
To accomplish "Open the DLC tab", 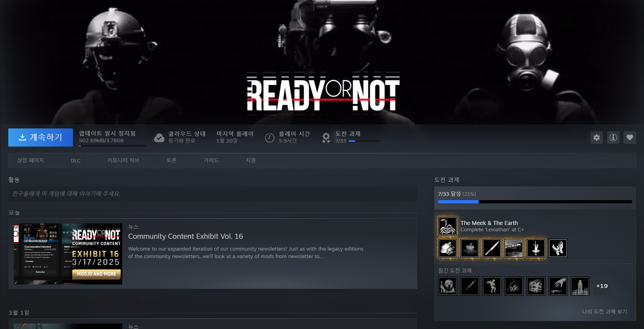I will coord(76,160).
